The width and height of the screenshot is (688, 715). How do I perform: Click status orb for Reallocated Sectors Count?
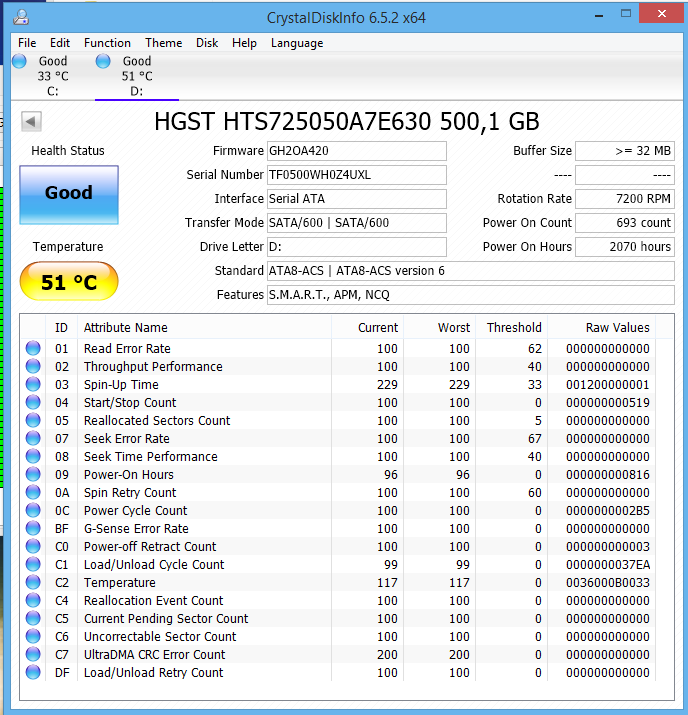coord(33,420)
